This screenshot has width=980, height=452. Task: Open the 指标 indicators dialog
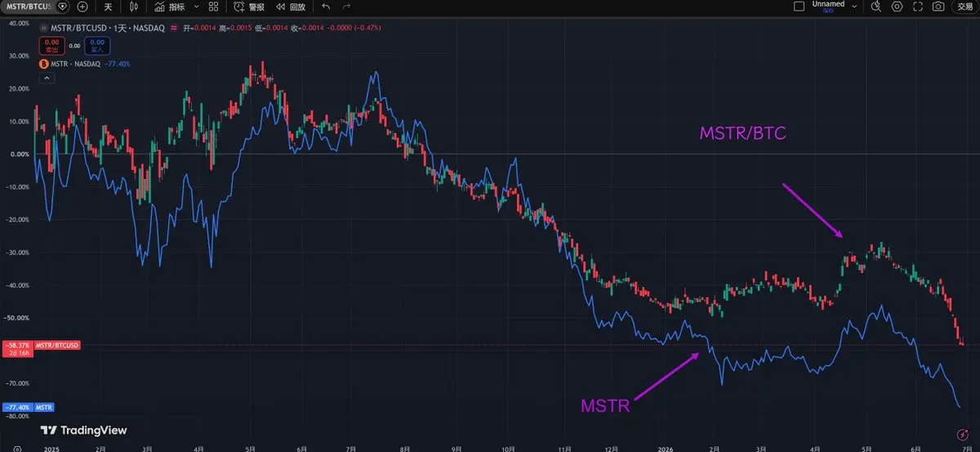click(x=171, y=7)
